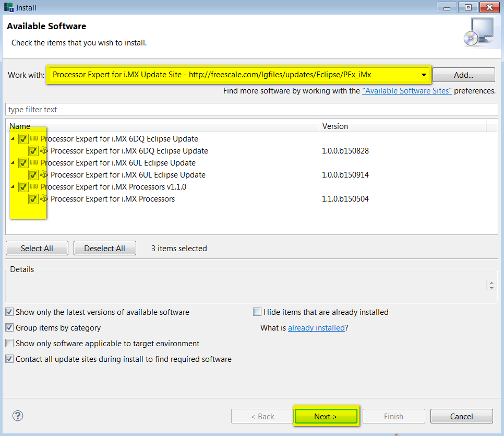
Task: Uncheck the i.MX Processors v1.1.0 category
Action: click(x=23, y=187)
